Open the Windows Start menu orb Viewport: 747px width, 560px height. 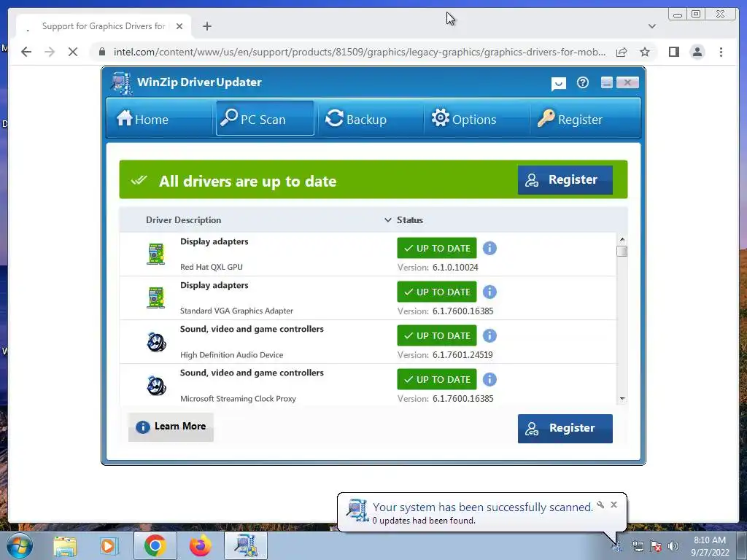tap(20, 546)
